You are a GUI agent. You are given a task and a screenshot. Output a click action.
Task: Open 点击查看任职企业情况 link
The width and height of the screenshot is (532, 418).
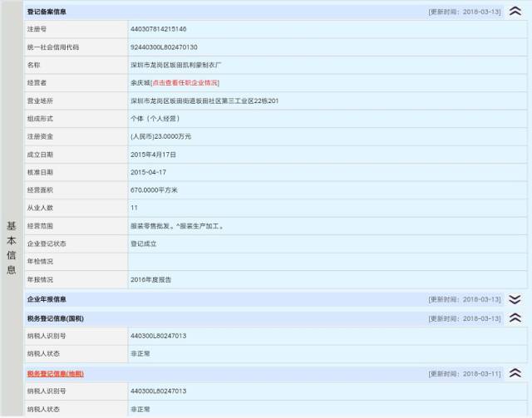185,83
